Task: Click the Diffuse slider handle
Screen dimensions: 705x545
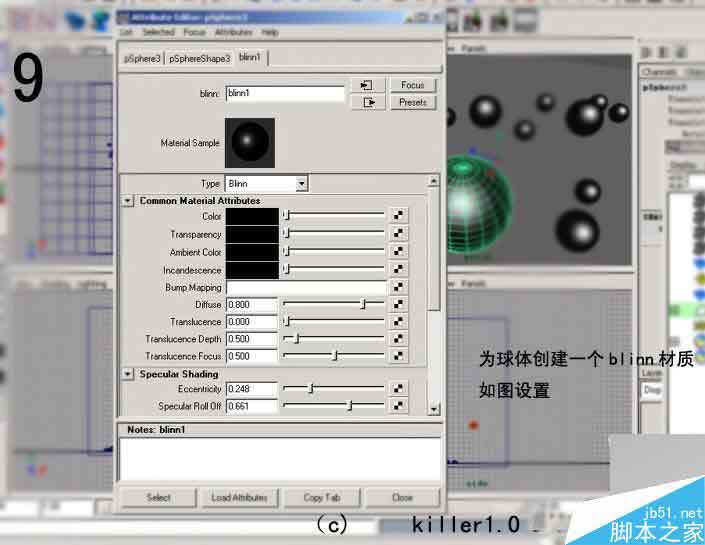Action: [x=363, y=304]
